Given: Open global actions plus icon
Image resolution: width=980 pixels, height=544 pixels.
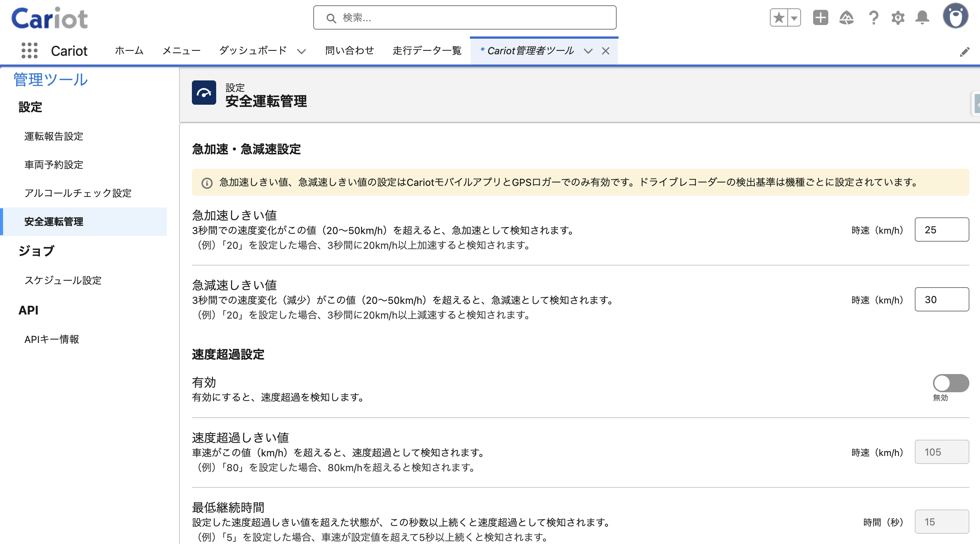Looking at the screenshot, I should [820, 17].
